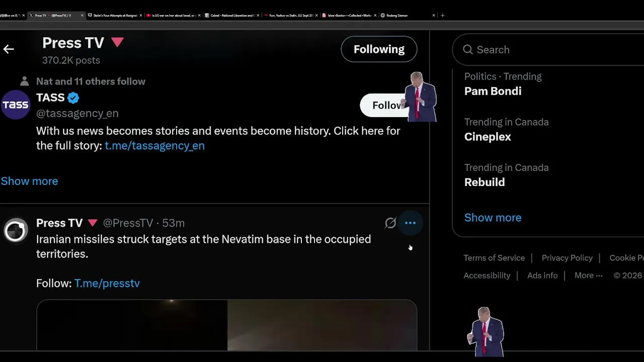Open the Ads info footer link
644x362 pixels.
click(542, 276)
